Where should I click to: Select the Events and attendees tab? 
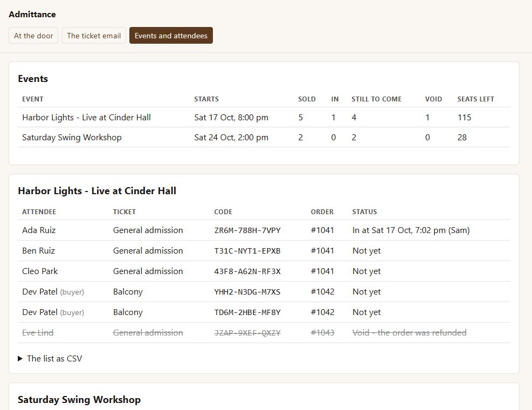point(171,36)
